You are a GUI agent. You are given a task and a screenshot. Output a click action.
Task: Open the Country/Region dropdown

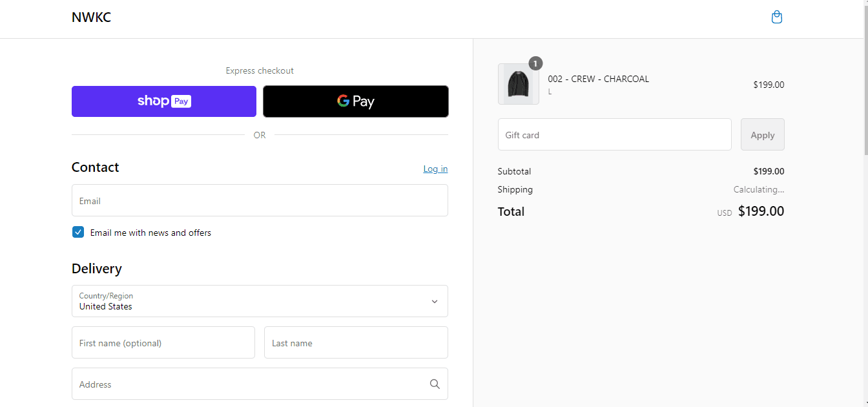click(x=260, y=301)
